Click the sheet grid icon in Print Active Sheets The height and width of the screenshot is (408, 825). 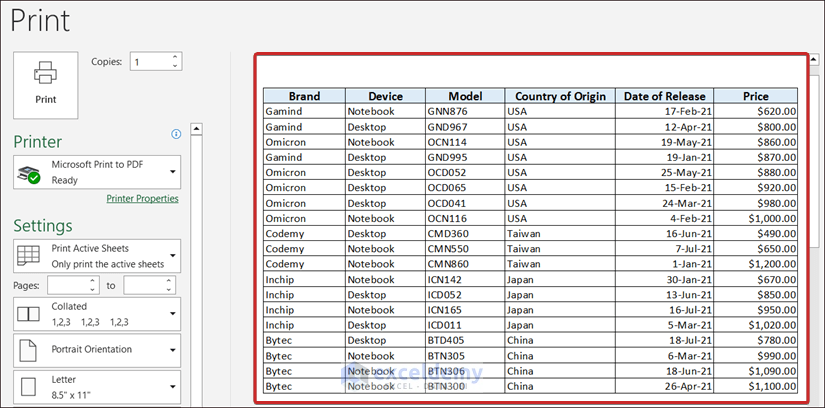point(28,256)
